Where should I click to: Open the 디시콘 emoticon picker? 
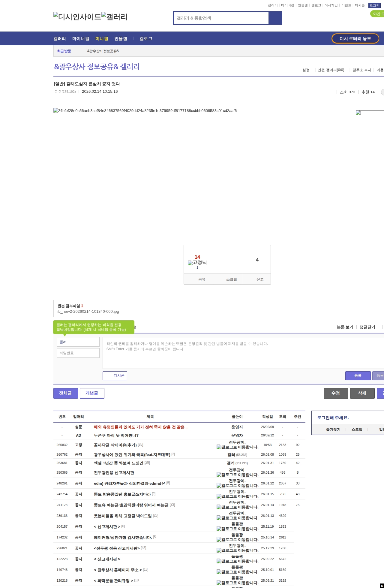[x=115, y=376]
